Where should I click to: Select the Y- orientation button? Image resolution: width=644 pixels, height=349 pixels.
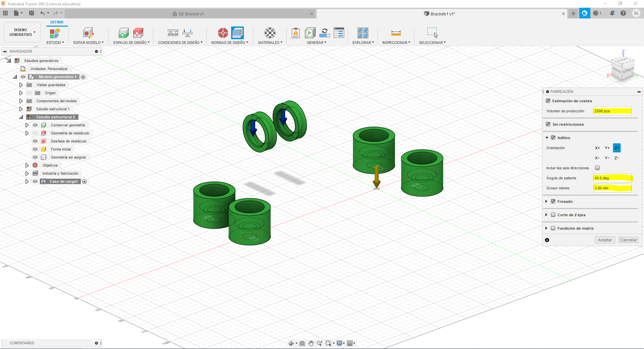[607, 158]
